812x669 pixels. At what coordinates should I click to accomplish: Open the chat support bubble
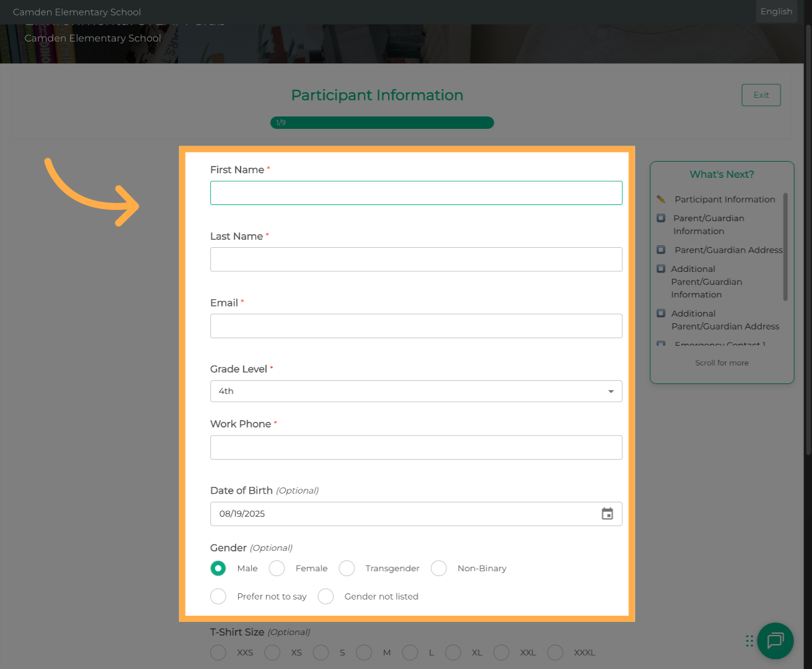coord(775,641)
